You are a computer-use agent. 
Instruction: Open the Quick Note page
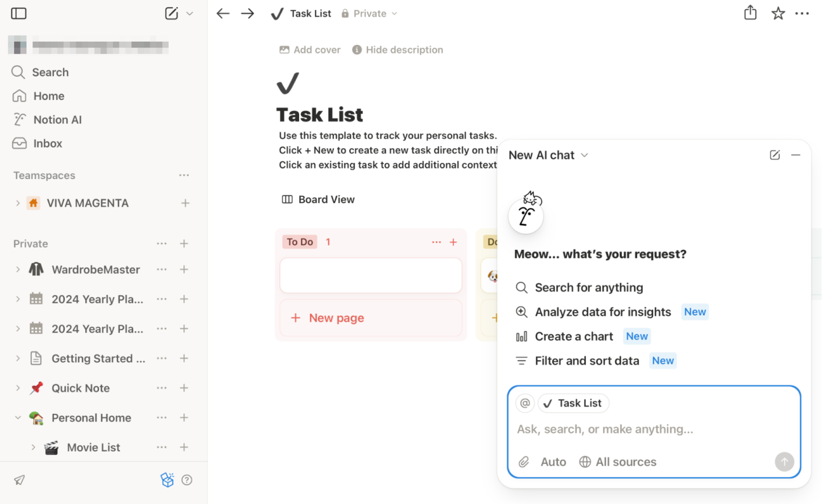81,388
